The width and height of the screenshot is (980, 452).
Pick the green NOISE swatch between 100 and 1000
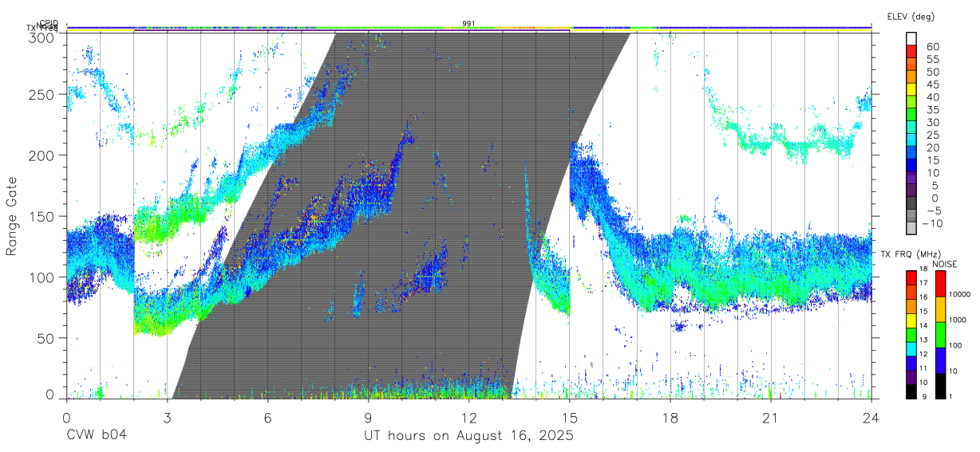pos(939,334)
